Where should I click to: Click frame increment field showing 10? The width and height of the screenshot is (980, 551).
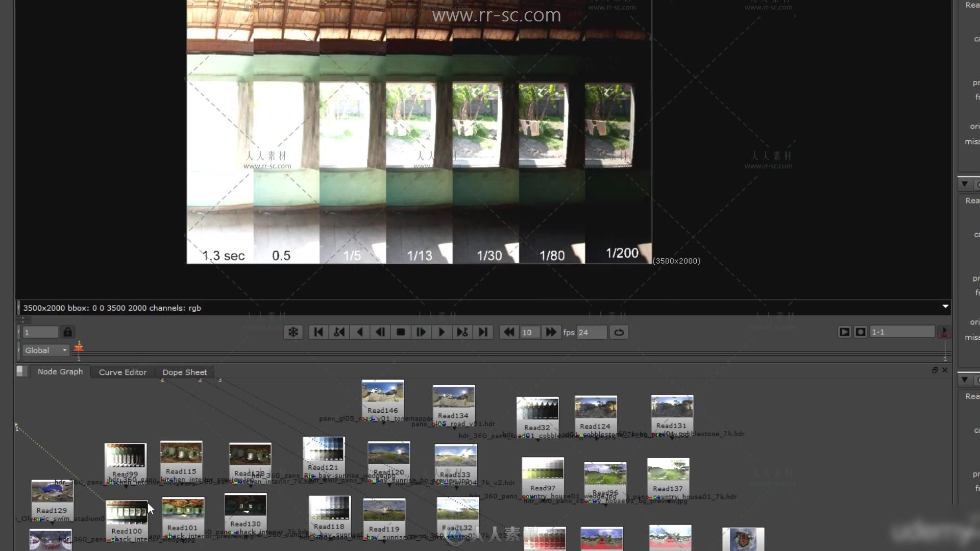pos(530,332)
